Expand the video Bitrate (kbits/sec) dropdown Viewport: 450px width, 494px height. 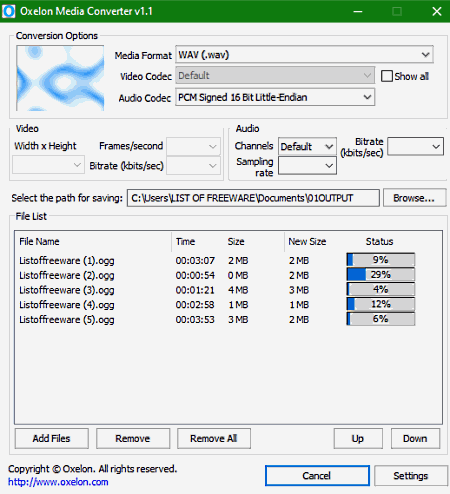coord(193,166)
